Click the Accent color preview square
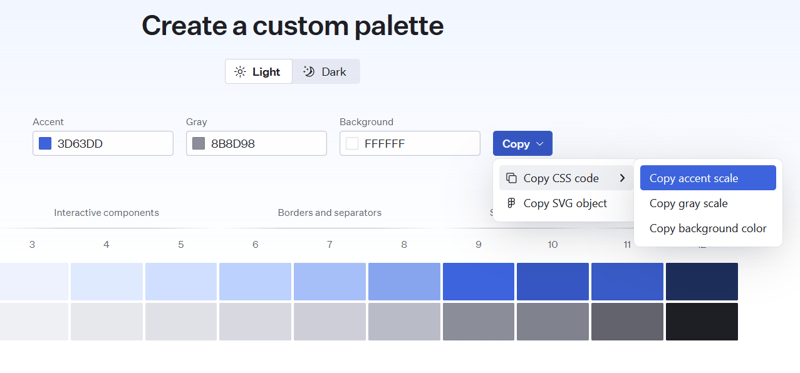800x373 pixels. (45, 143)
